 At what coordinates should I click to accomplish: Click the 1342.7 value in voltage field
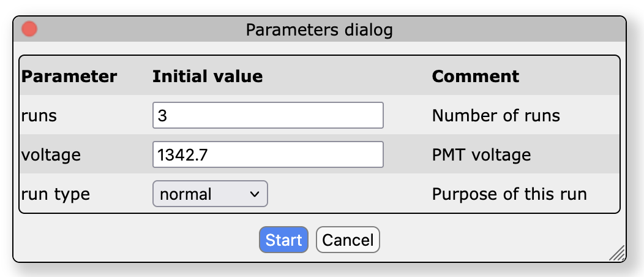point(182,155)
